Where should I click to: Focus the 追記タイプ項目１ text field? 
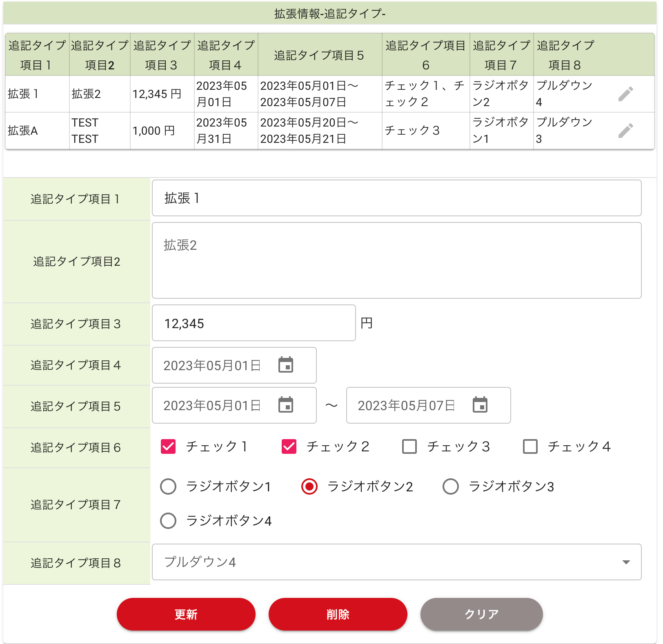coord(396,198)
